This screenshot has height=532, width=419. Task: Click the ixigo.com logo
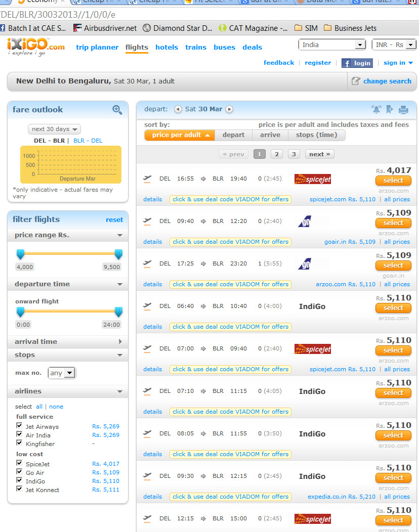tap(36, 47)
